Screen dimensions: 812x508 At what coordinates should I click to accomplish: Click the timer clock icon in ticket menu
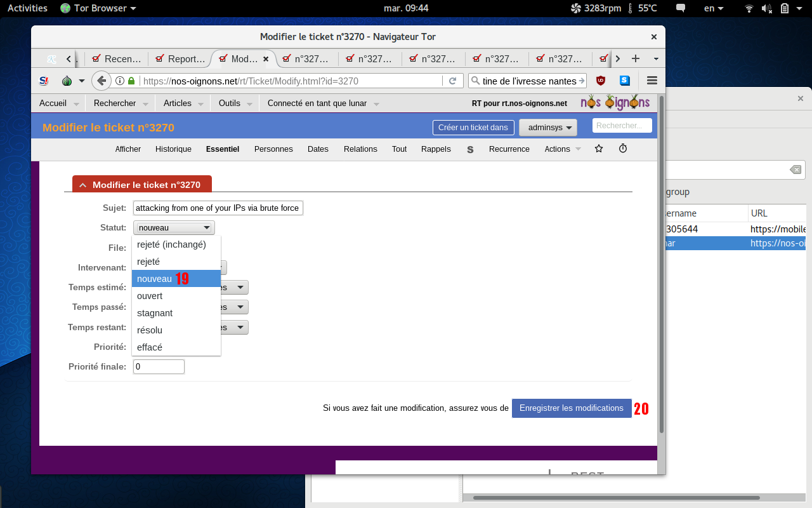pos(623,149)
